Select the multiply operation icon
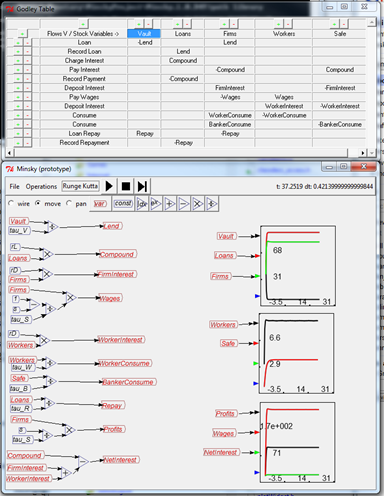384x496 pixels. point(198,204)
